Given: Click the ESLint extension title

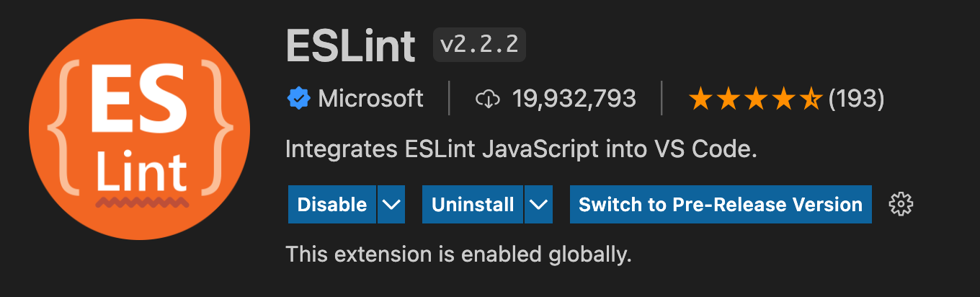Looking at the screenshot, I should [x=351, y=45].
